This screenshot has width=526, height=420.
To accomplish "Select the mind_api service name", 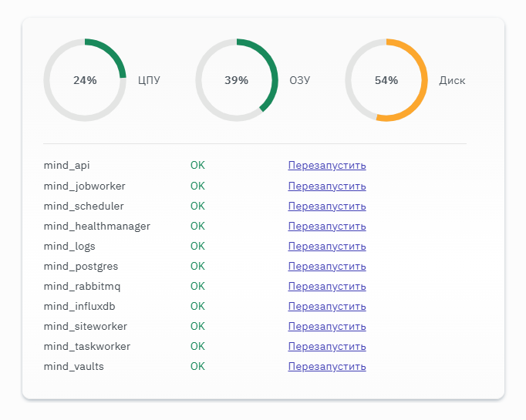I will pos(67,166).
